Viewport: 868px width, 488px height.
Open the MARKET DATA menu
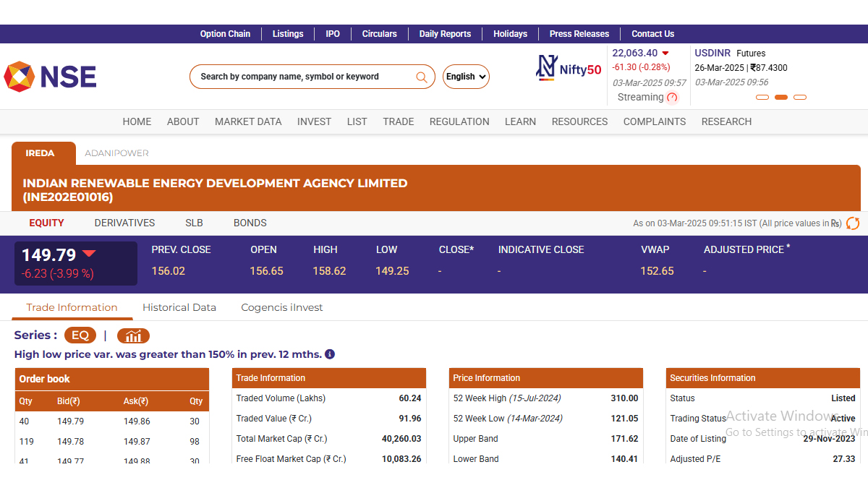pos(248,121)
